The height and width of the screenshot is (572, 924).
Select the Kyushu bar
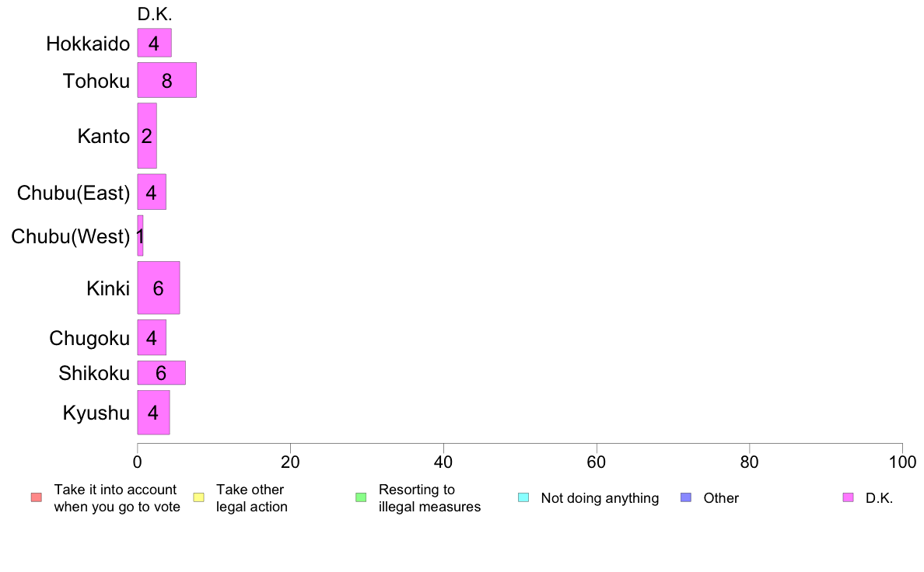153,413
